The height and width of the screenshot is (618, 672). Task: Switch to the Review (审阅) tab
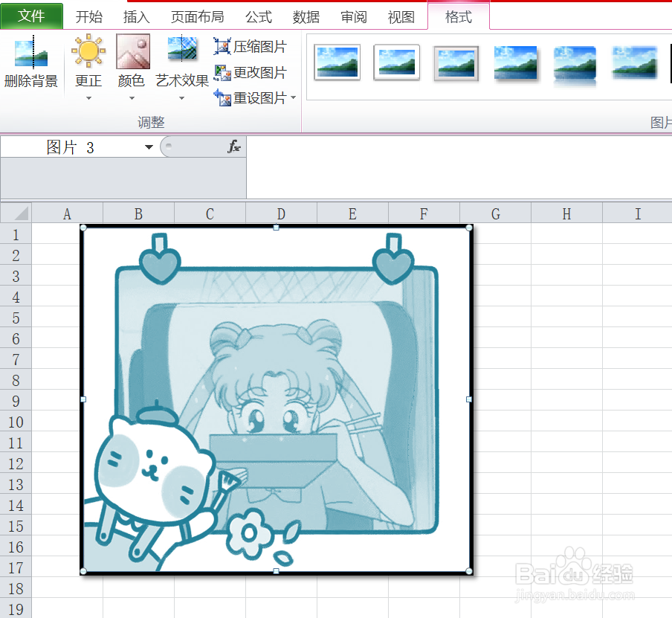(x=354, y=16)
